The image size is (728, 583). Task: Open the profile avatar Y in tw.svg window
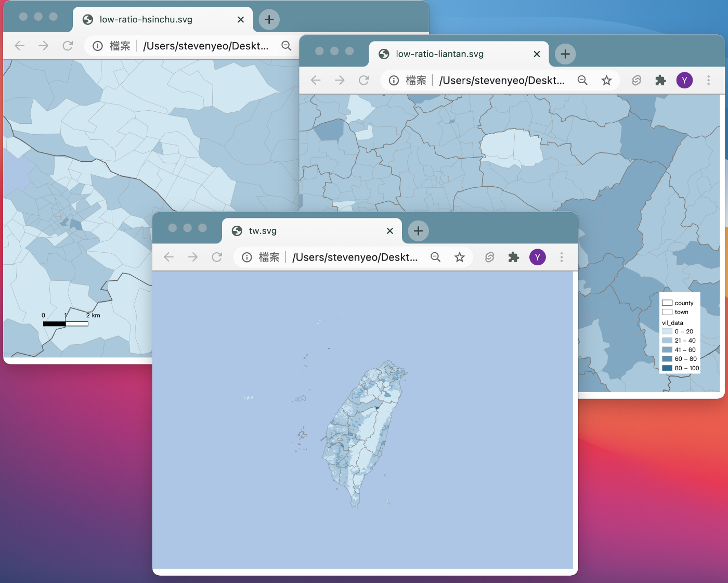(537, 257)
